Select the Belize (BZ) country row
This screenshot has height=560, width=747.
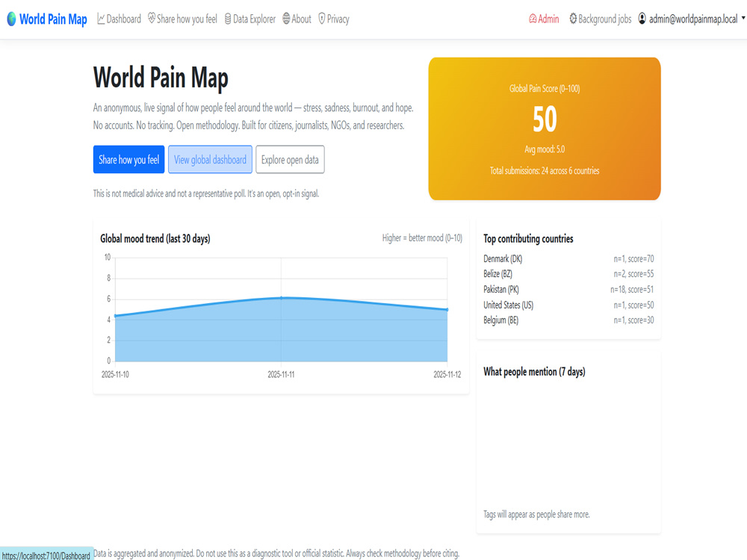coord(568,274)
